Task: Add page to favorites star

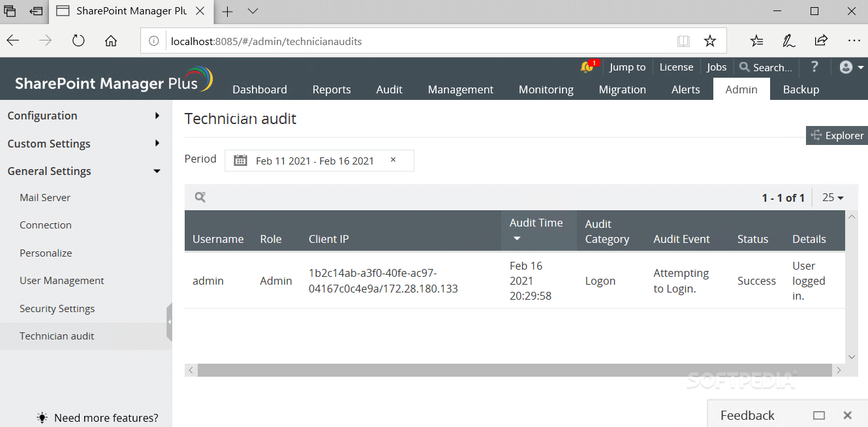Action: click(710, 41)
